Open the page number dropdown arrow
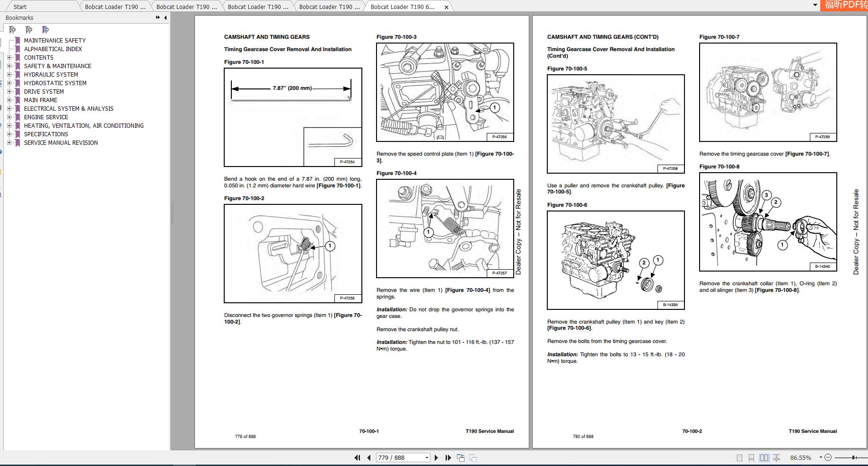Screen dimensions: 868x466 pyautogui.click(x=428, y=458)
